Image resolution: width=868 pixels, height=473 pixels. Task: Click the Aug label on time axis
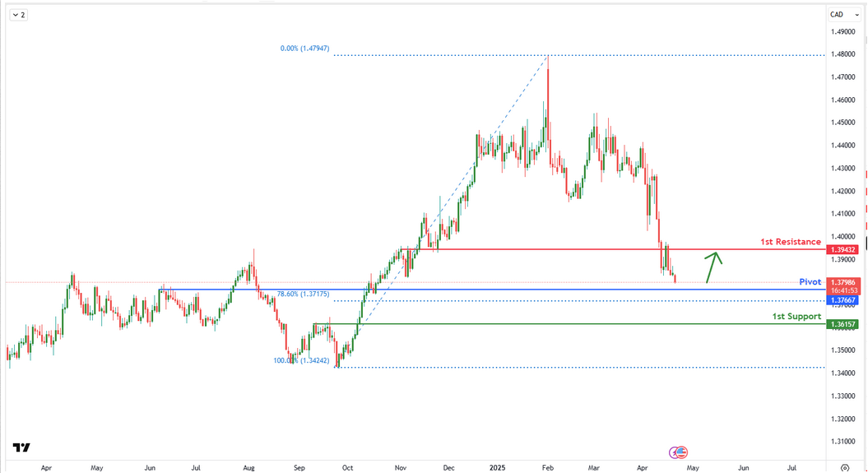(x=248, y=468)
